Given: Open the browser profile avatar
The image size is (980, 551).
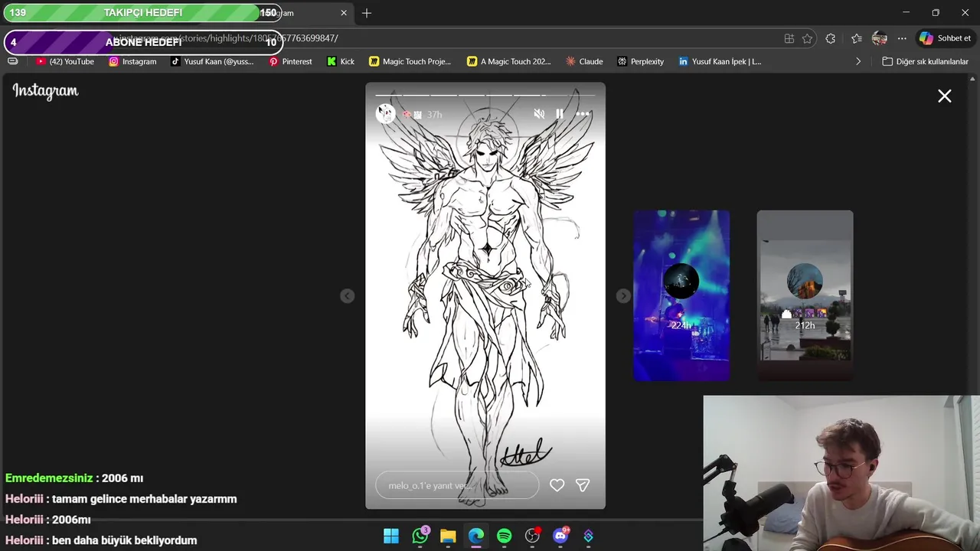Looking at the screenshot, I should (x=880, y=38).
